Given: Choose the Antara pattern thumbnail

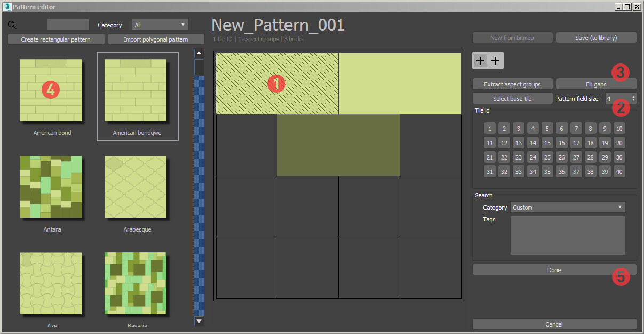Looking at the screenshot, I should click(51, 187).
